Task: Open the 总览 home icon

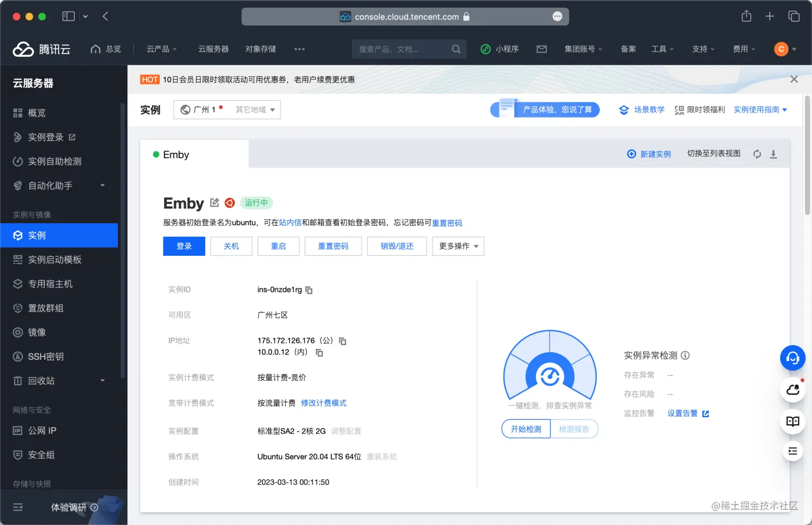Action: pos(96,49)
